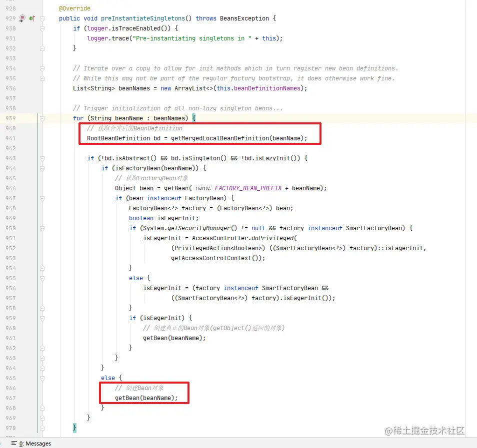477x448 pixels.
Task: Click line number 941 in the gutter
Action: pyautogui.click(x=10, y=138)
